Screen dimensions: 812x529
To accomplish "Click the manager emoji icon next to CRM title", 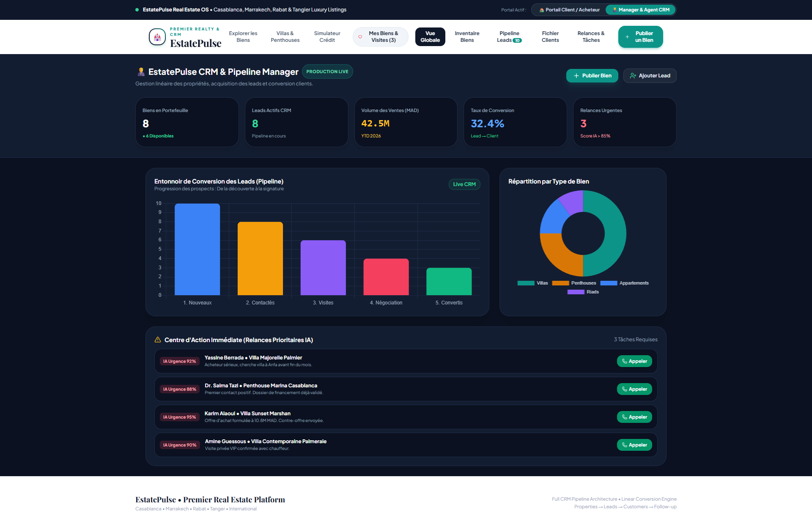I will (141, 72).
